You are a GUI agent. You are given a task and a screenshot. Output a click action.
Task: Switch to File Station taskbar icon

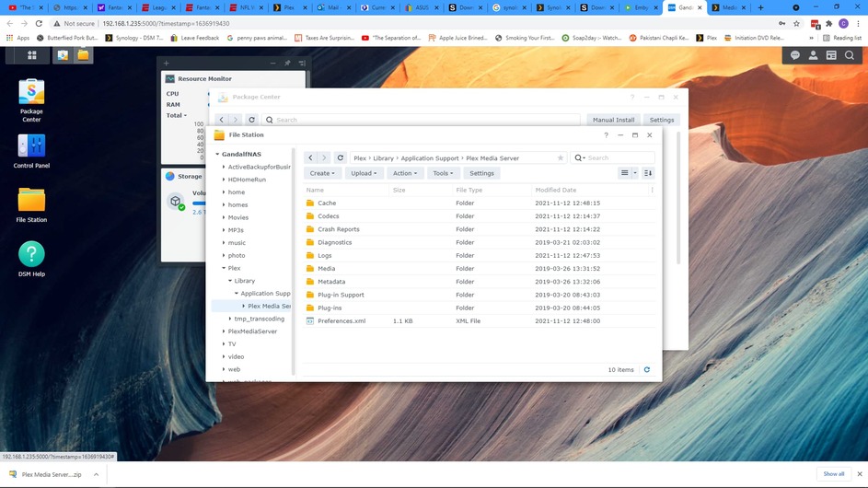83,55
